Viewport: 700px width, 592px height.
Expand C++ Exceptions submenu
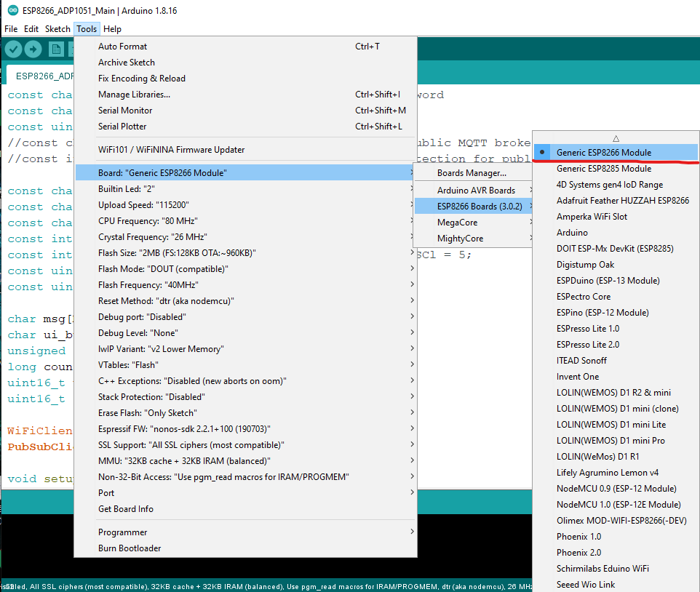247,381
